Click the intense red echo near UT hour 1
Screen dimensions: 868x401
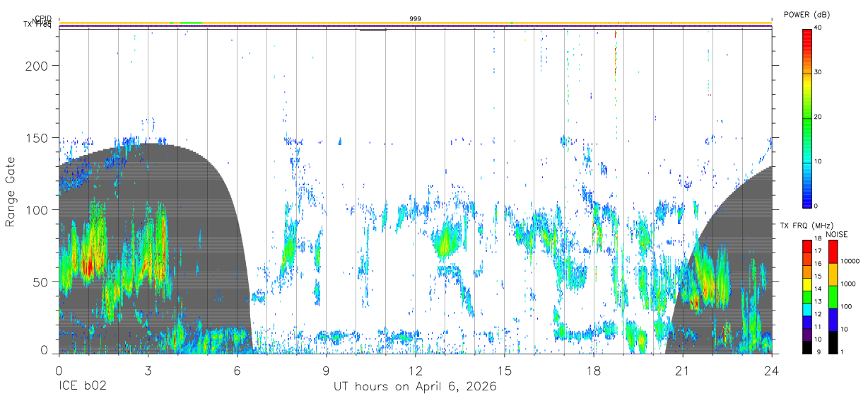(x=87, y=267)
